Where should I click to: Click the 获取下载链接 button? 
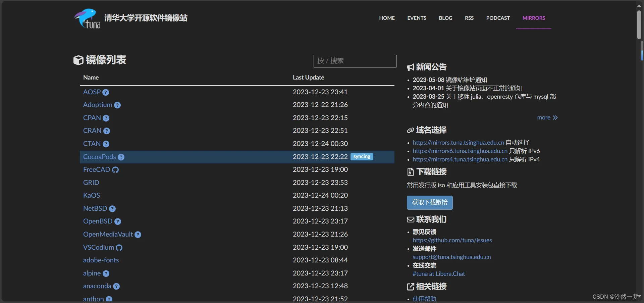[430, 202]
